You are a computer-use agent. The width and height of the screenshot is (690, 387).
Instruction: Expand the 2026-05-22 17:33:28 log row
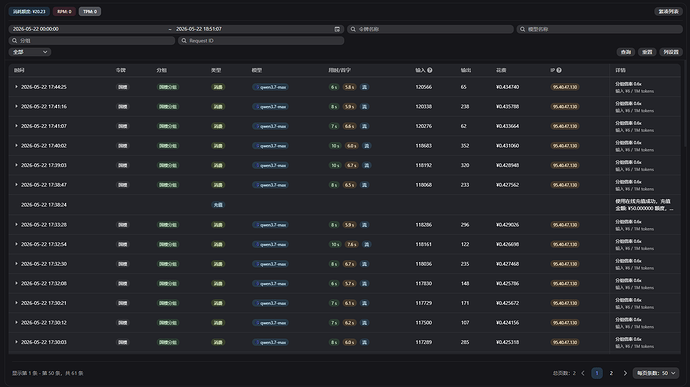click(16, 225)
